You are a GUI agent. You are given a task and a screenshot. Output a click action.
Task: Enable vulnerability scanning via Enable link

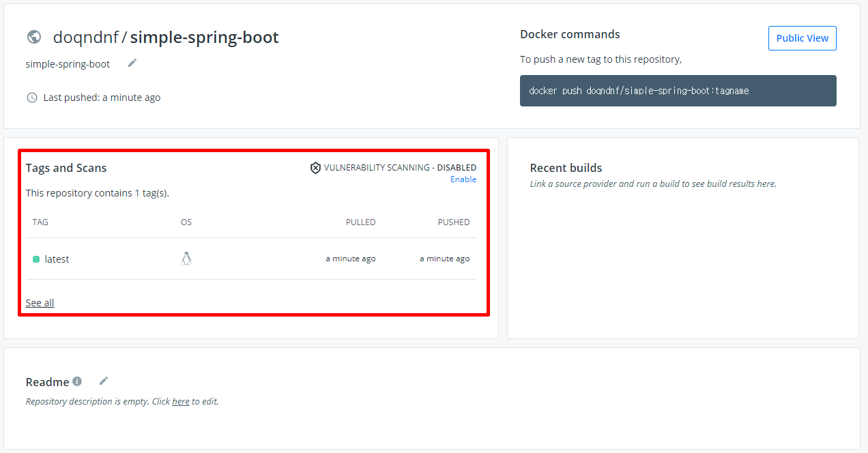(463, 179)
